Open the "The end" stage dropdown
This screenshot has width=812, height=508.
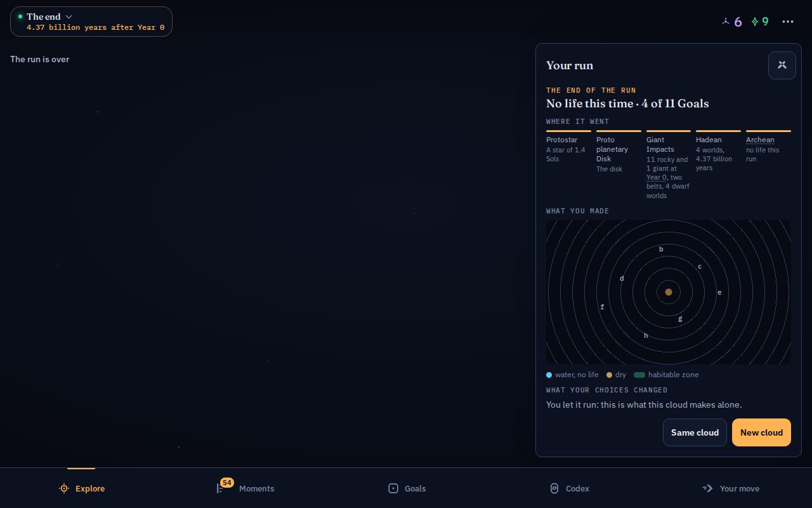point(91,22)
